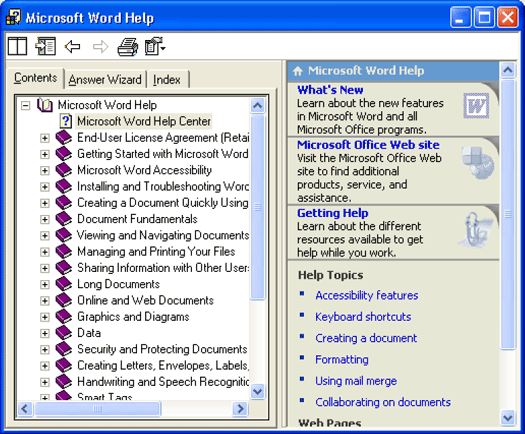Screen dimensions: 525x434
Task: Click the Print toolbar icon
Action: click(x=128, y=46)
